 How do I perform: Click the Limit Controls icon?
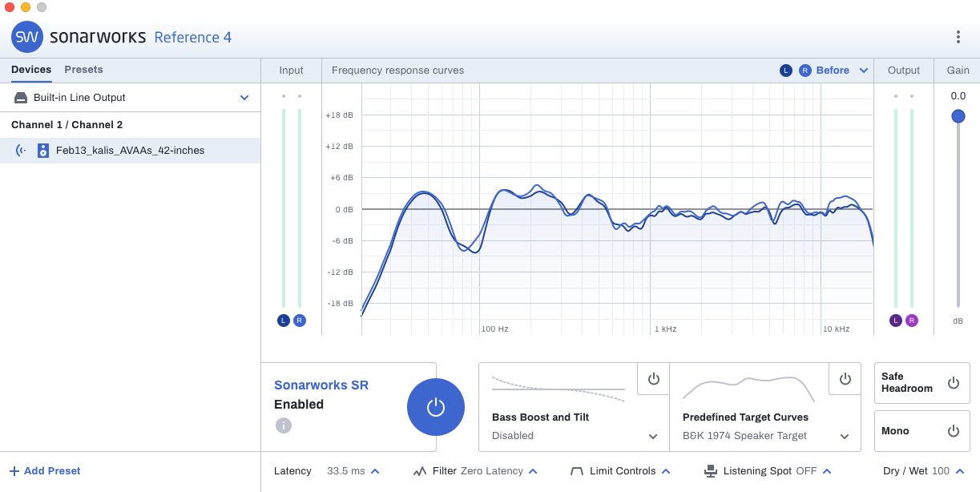[577, 471]
